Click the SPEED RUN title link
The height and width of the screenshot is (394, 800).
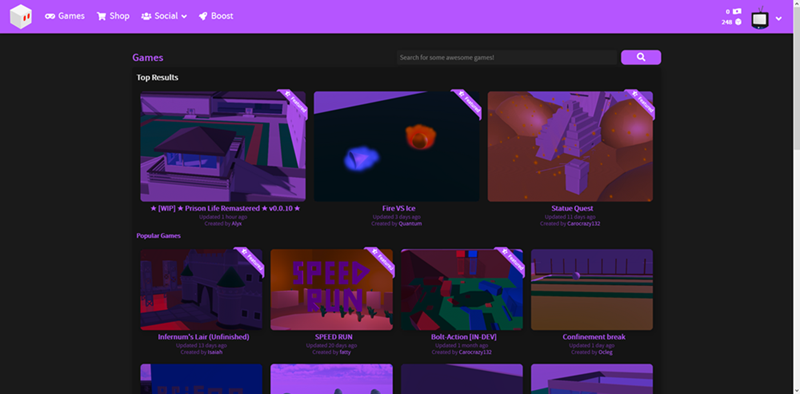click(334, 337)
